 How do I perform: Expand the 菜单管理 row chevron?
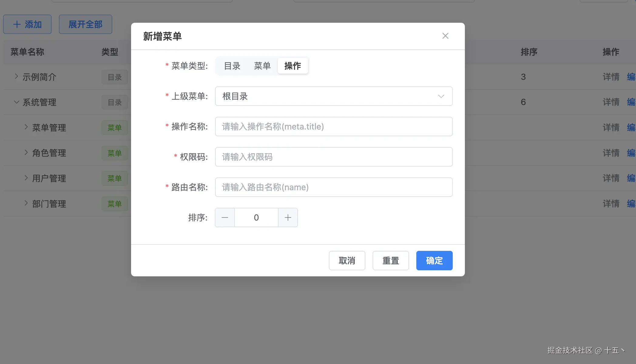click(x=26, y=127)
